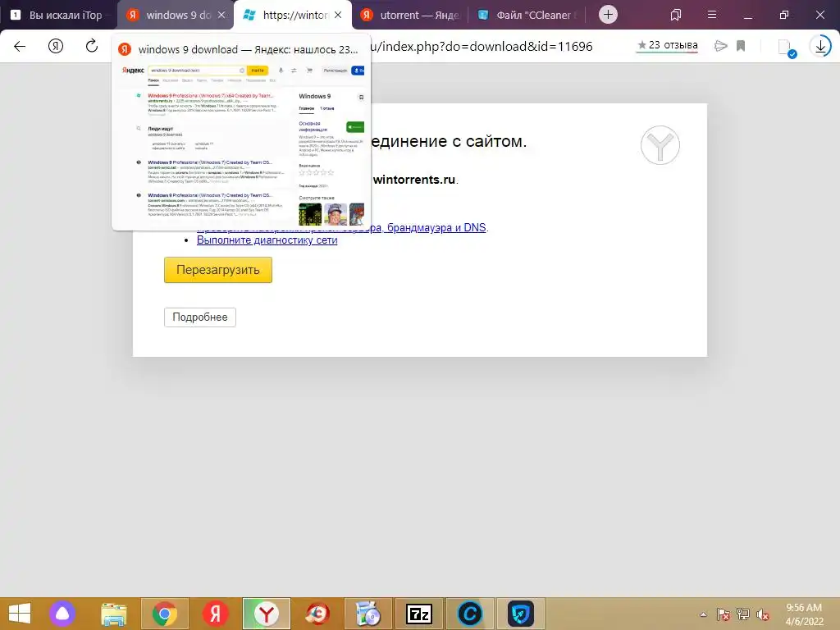This screenshot has width=840, height=630.
Task: Close the https://wintor tab
Action: coord(338,15)
